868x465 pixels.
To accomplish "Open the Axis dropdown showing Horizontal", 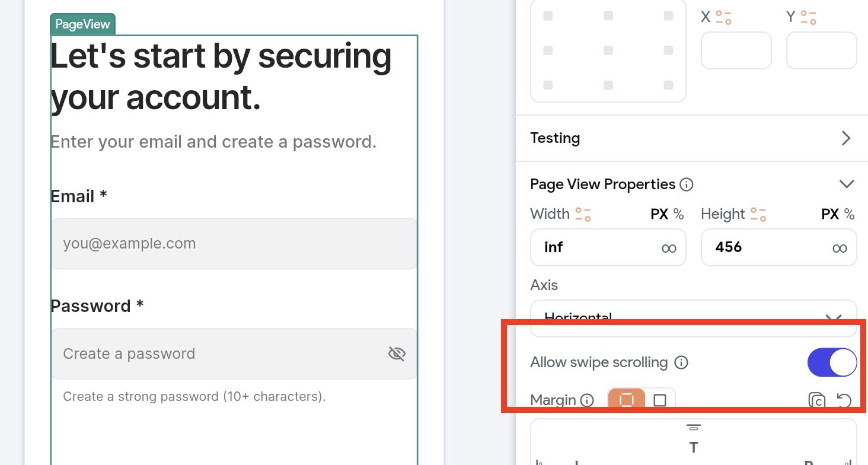I will tap(693, 319).
